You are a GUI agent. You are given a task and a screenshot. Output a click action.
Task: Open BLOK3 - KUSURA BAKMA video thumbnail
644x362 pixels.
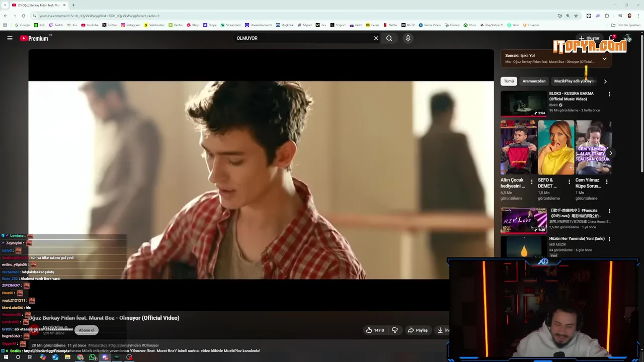[x=523, y=104]
